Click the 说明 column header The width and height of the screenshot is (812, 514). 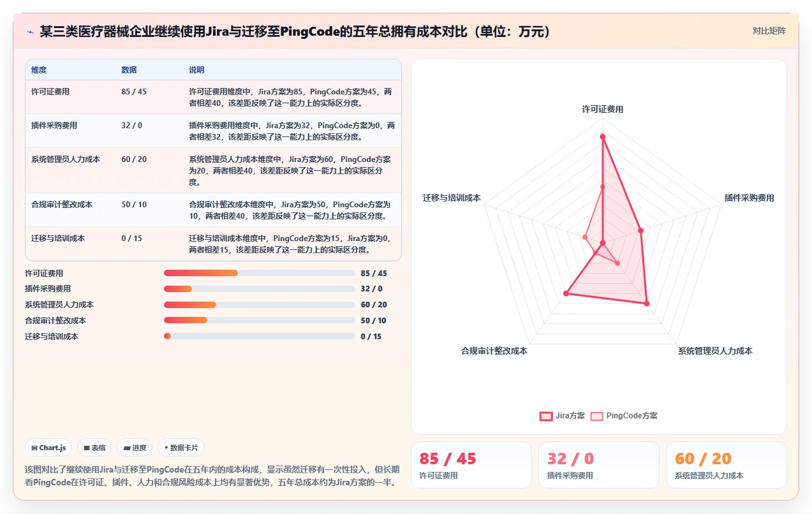tap(196, 70)
